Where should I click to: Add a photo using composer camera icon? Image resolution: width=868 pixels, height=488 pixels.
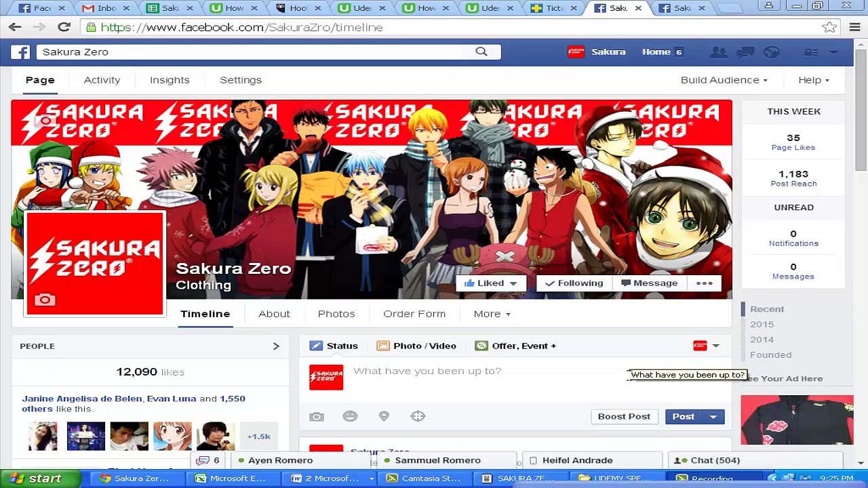[317, 417]
